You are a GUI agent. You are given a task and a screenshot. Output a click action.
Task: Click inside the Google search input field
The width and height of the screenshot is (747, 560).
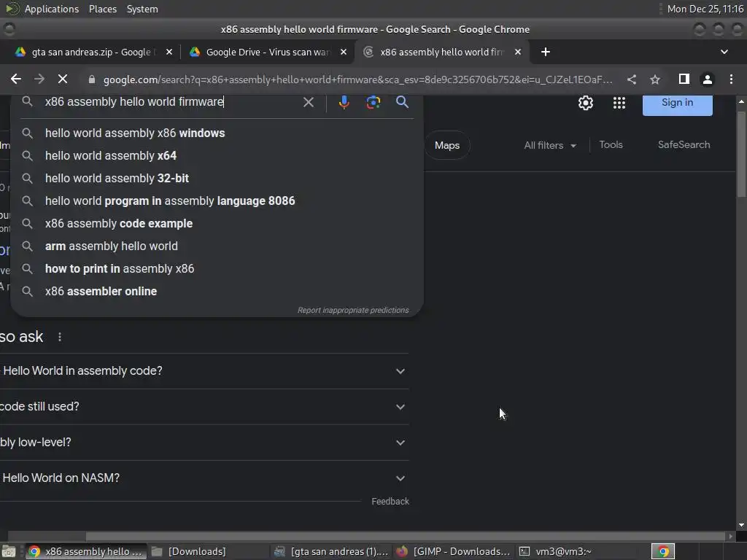(x=169, y=102)
